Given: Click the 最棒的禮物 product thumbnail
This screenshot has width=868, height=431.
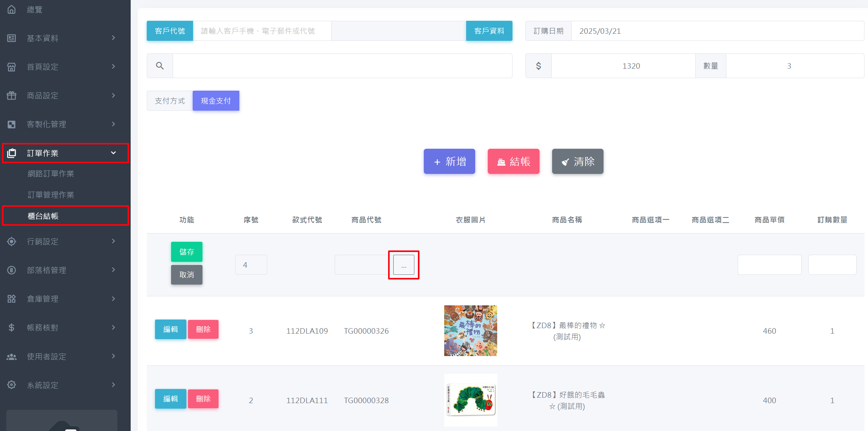Looking at the screenshot, I should click(470, 331).
